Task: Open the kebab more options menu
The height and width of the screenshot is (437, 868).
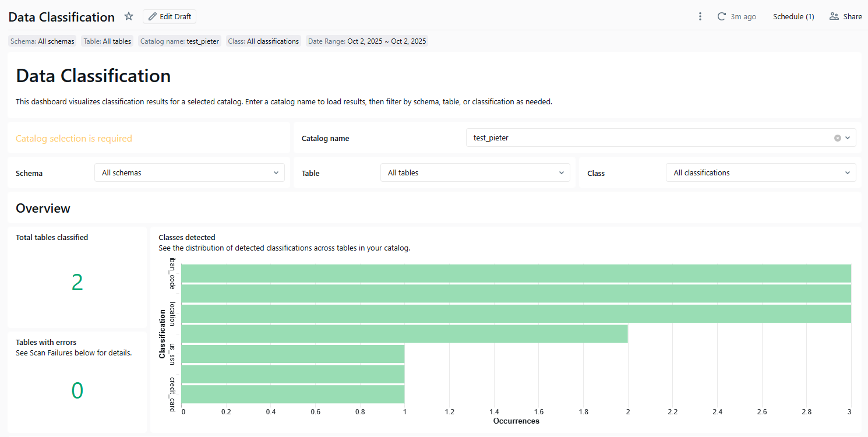Action: [x=700, y=16]
